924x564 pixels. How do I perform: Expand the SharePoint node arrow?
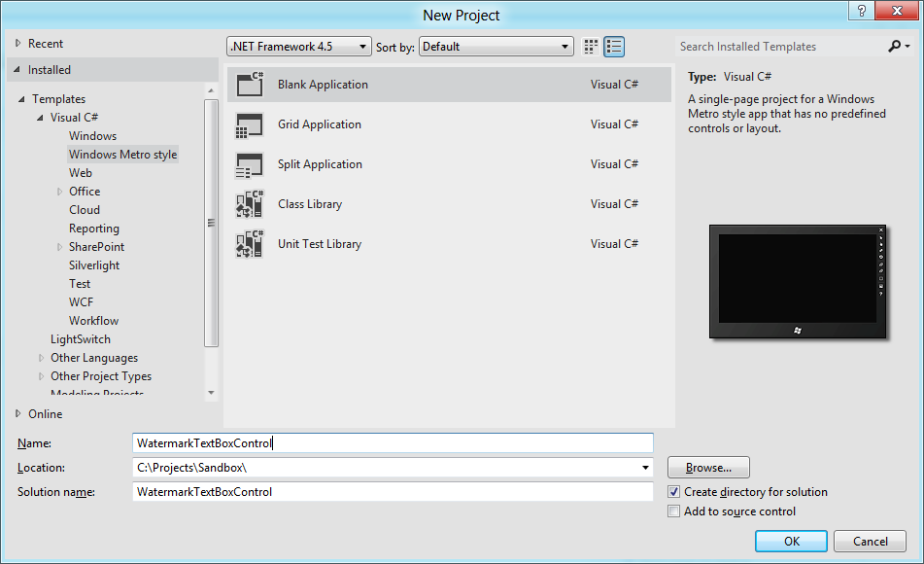point(59,247)
